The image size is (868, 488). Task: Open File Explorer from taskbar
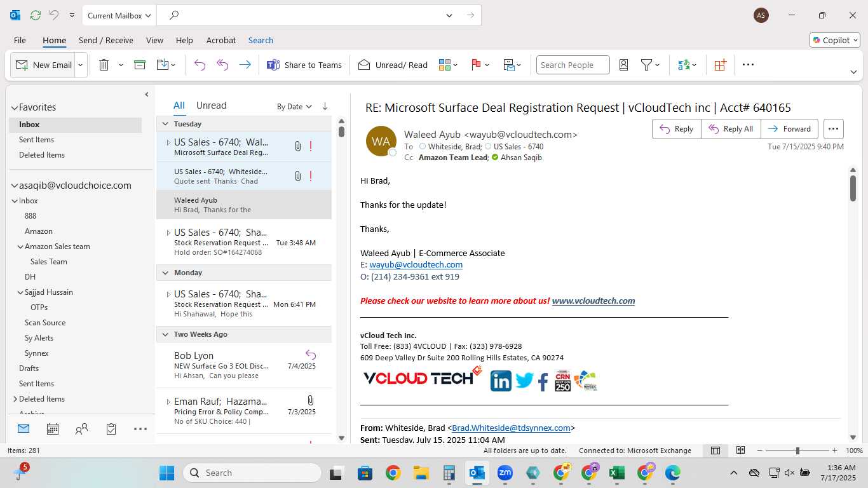point(421,473)
